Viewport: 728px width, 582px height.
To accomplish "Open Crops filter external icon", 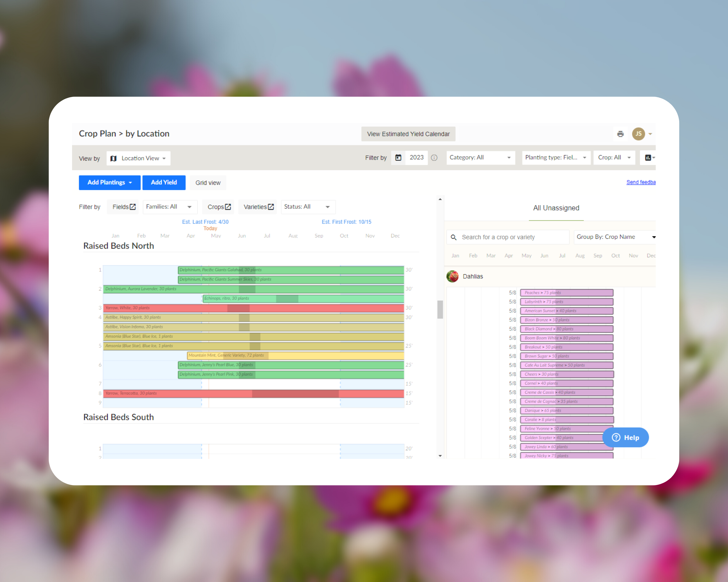I will coord(228,207).
